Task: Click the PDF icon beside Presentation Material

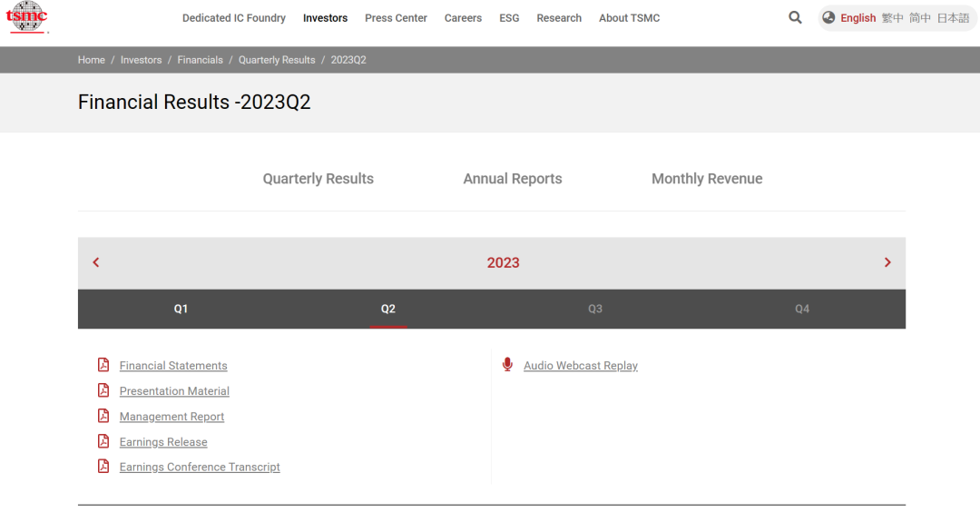Action: pos(103,390)
